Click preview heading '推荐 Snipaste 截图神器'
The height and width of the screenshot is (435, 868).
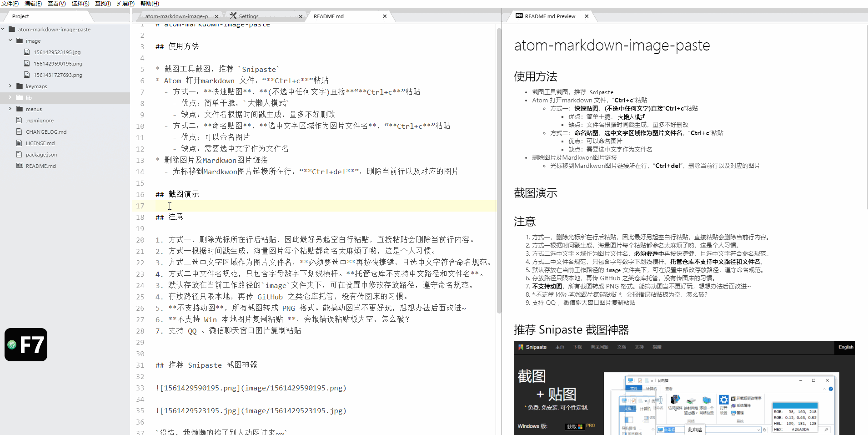pos(572,330)
